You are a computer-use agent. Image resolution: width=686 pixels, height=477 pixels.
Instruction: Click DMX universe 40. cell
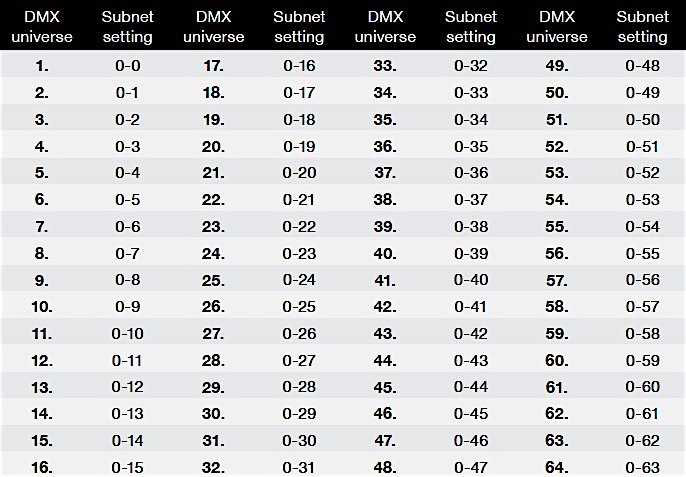click(385, 254)
